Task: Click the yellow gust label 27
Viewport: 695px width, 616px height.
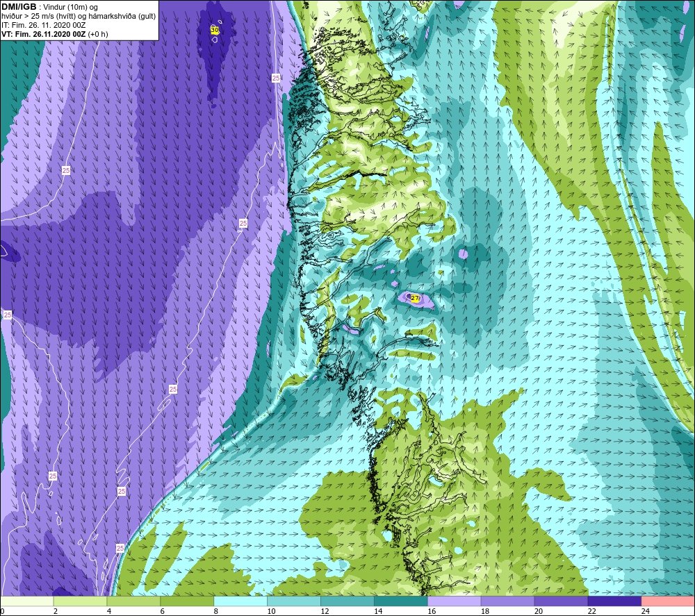Action: (415, 298)
